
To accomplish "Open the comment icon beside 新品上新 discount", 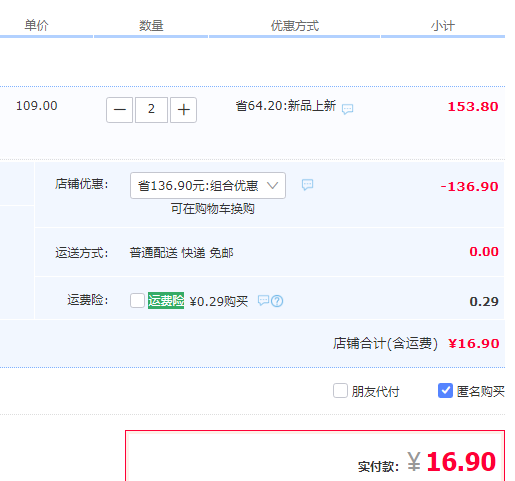I will pos(347,109).
